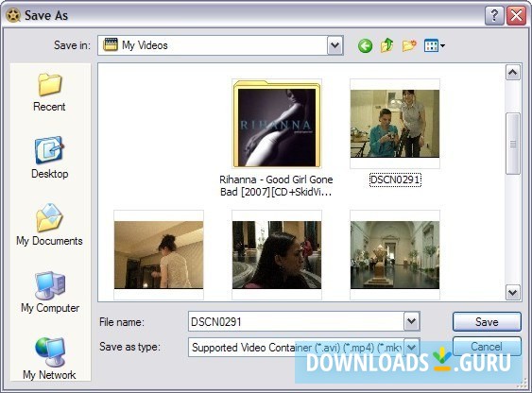Click the Rihanna folder name label
This screenshot has height=393, width=532.
coord(276,185)
